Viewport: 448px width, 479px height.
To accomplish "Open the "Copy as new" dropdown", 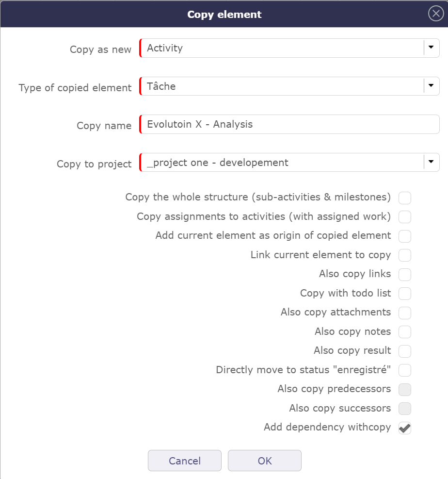I will [x=431, y=48].
